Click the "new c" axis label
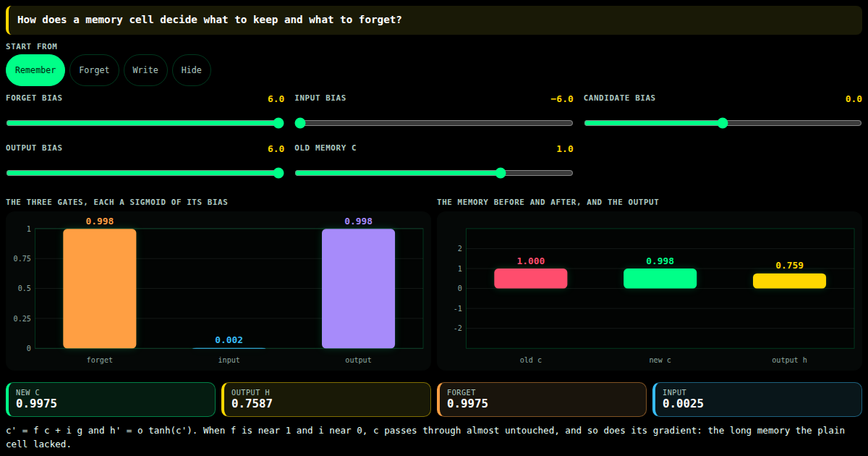The height and width of the screenshot is (456, 868). (x=660, y=360)
